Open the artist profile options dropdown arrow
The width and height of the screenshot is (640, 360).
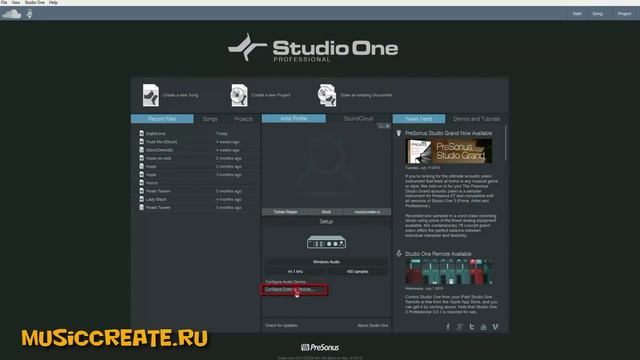click(383, 126)
